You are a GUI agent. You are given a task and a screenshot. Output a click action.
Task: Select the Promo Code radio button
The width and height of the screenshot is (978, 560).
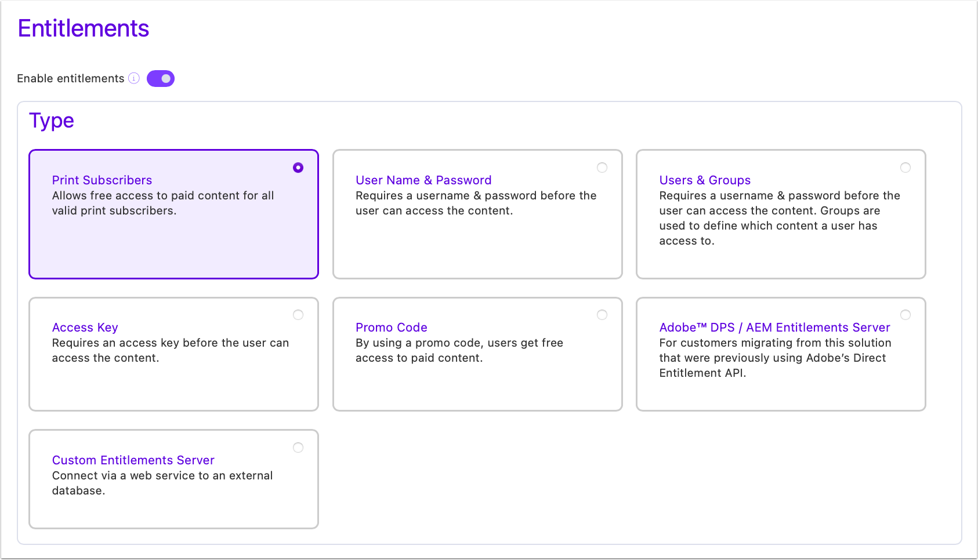[602, 315]
